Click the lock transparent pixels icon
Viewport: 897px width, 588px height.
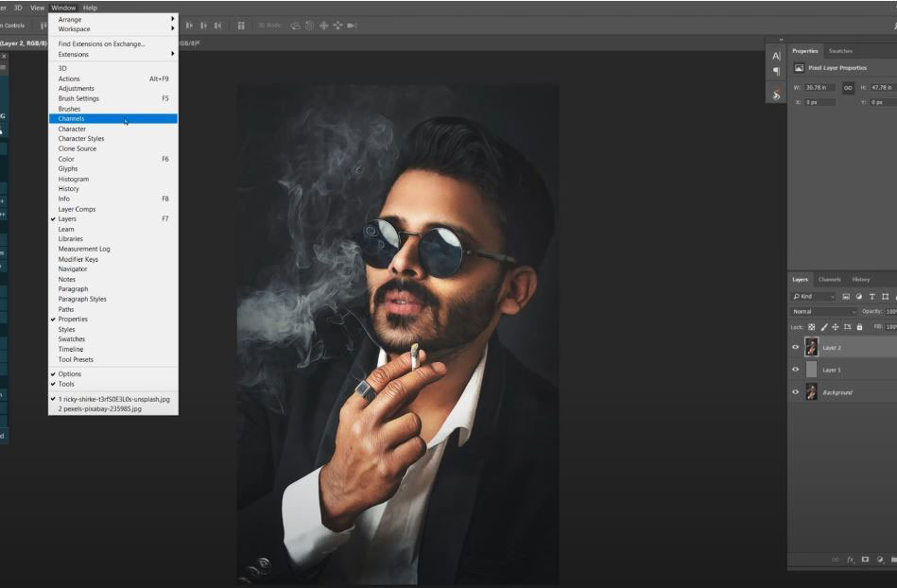[x=811, y=327]
